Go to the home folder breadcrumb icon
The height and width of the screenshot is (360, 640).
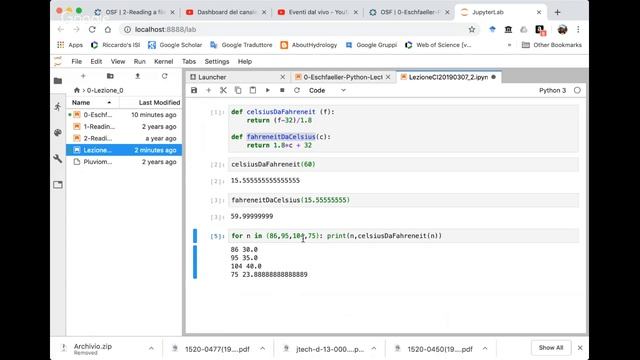click(77, 90)
